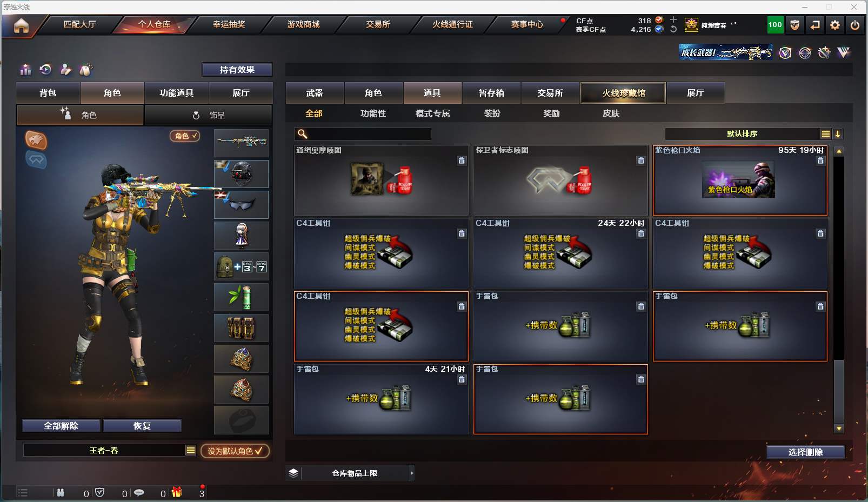Click the magnifier search icon
This screenshot has height=502, width=868.
(302, 134)
